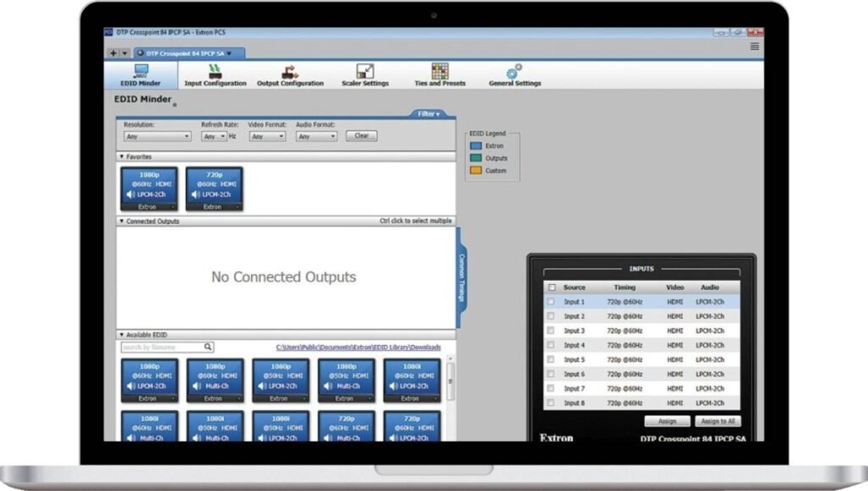Select the Input 3 row label

(x=574, y=331)
